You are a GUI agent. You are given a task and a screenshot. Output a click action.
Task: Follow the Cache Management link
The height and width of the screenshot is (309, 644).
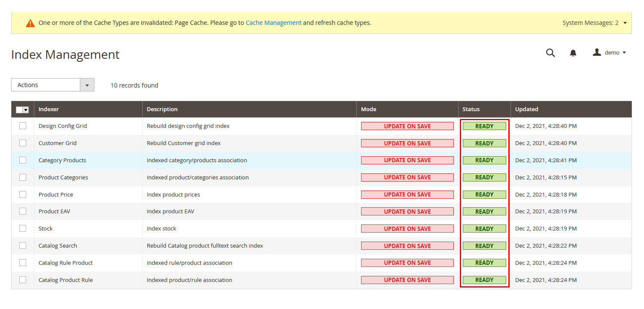coord(273,23)
